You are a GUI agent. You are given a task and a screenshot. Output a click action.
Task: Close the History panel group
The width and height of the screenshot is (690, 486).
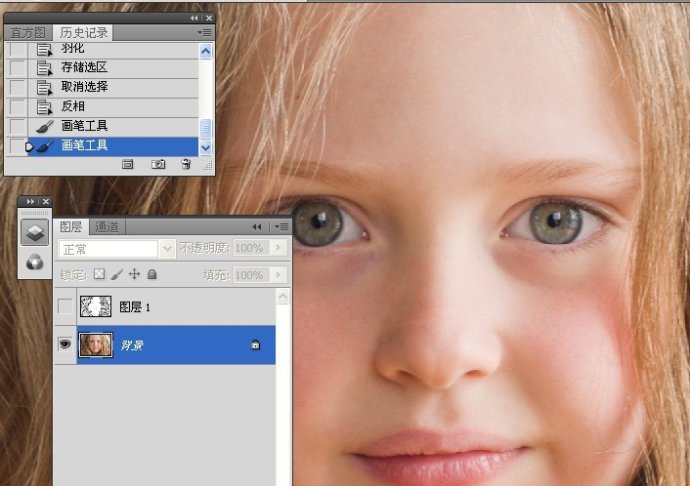209,18
